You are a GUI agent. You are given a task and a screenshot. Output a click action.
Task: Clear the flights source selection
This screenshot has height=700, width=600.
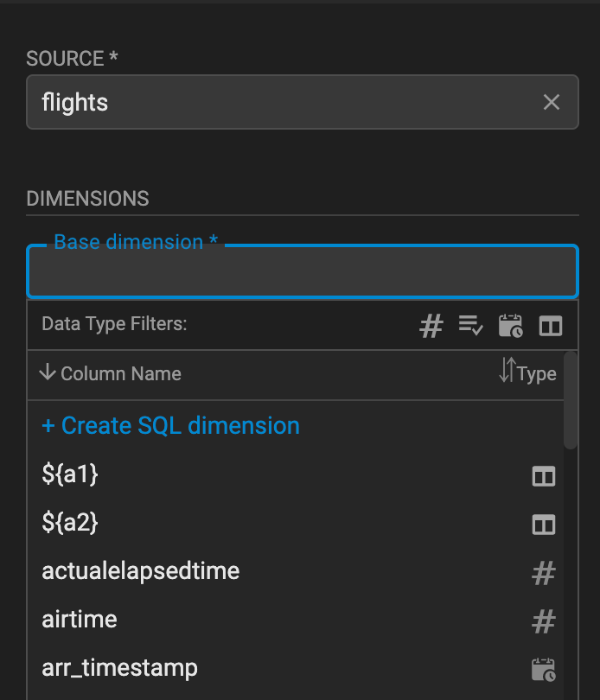coord(552,102)
